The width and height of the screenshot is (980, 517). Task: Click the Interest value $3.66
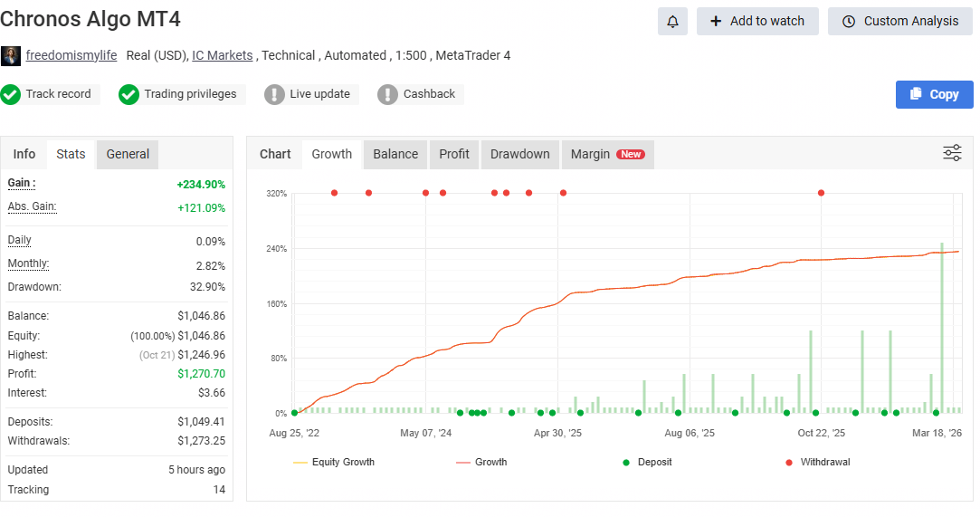point(212,393)
